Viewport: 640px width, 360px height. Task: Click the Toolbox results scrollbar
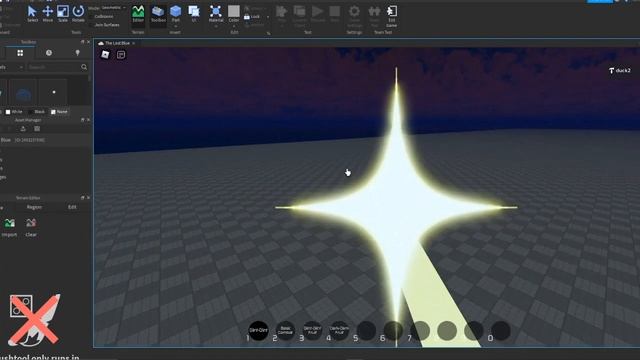click(90, 78)
